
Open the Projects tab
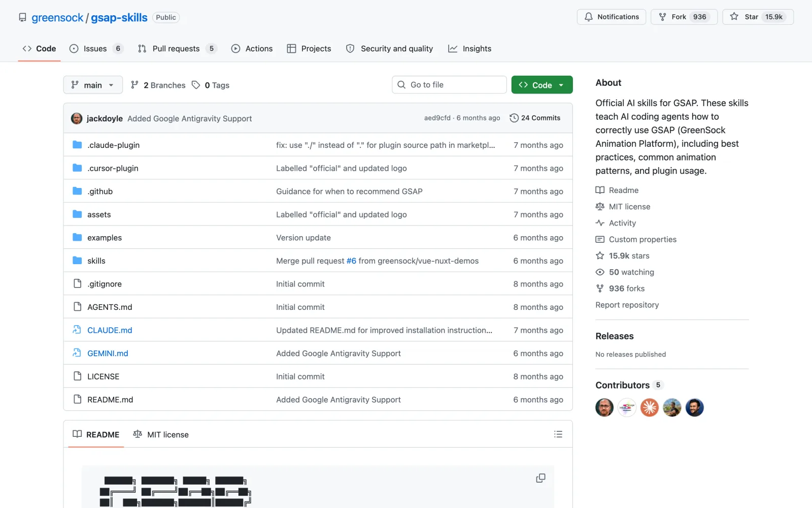[x=309, y=49]
